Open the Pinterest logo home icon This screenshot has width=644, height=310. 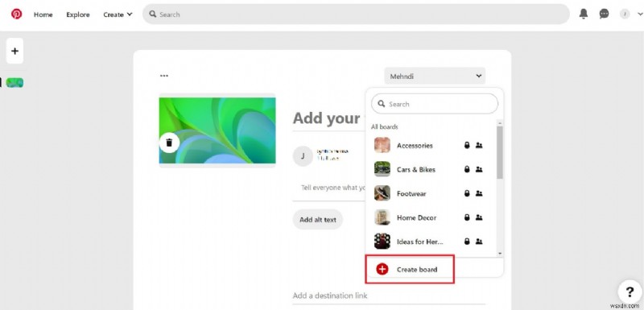[16, 14]
